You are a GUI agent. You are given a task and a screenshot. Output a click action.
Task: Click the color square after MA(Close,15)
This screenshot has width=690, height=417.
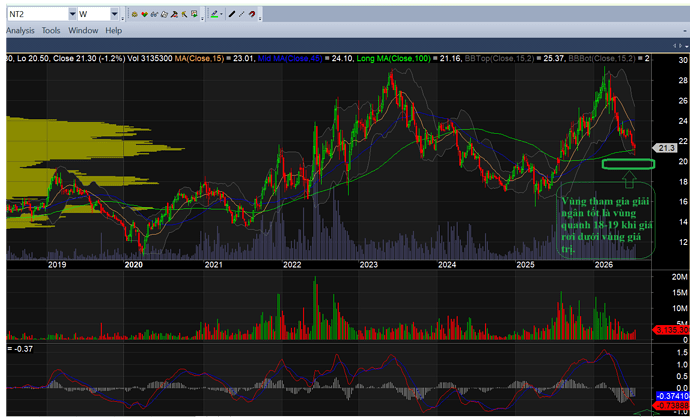228,59
